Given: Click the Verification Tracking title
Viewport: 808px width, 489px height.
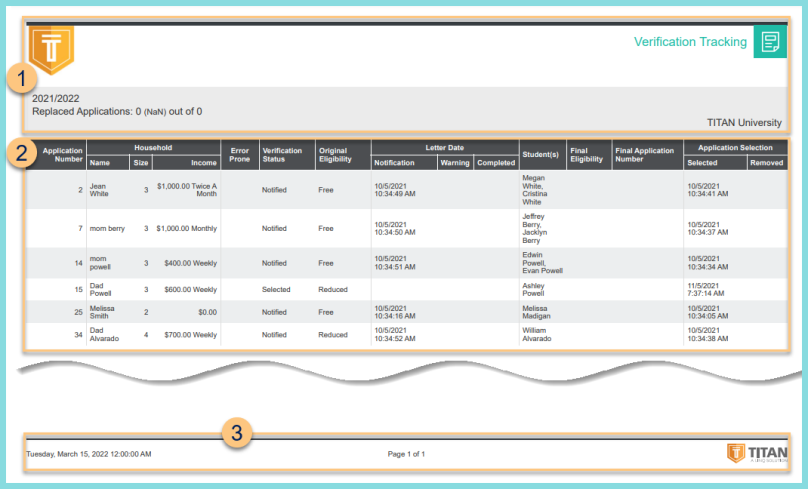Looking at the screenshot, I should coord(690,42).
